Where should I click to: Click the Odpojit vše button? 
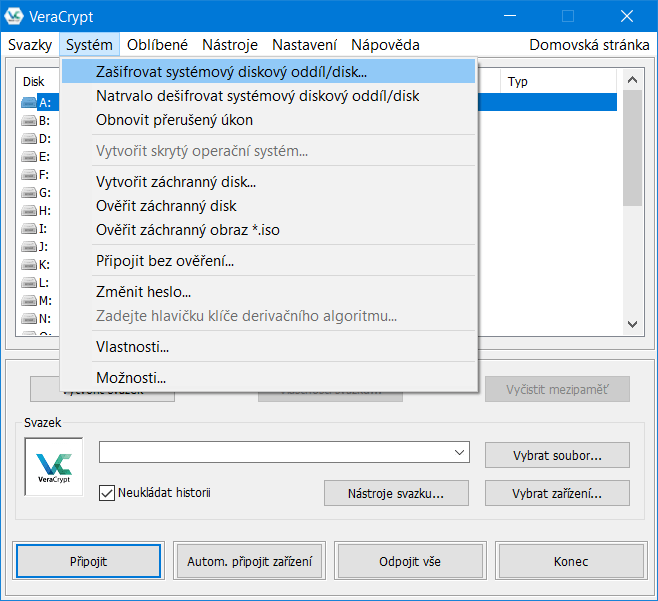click(x=410, y=561)
